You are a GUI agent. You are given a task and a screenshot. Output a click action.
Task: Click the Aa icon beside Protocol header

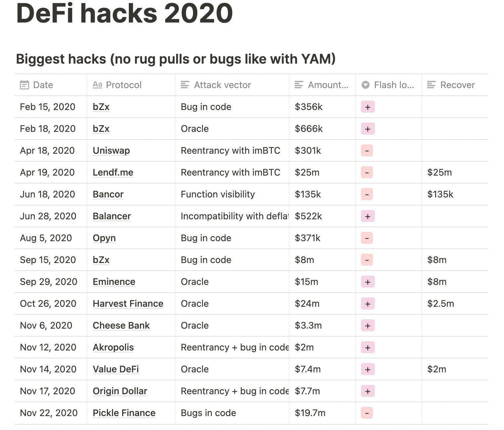point(97,85)
